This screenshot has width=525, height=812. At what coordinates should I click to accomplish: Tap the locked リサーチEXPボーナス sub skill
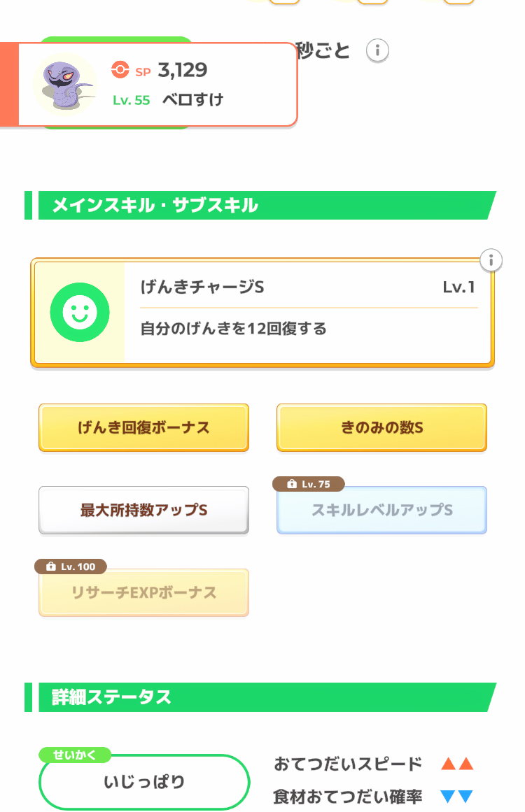tap(143, 593)
